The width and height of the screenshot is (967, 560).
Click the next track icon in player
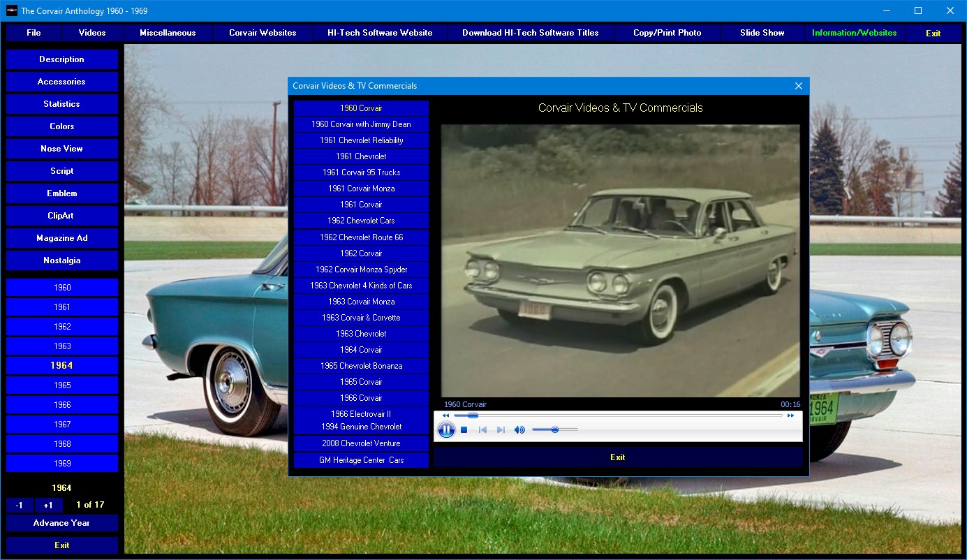tap(501, 430)
